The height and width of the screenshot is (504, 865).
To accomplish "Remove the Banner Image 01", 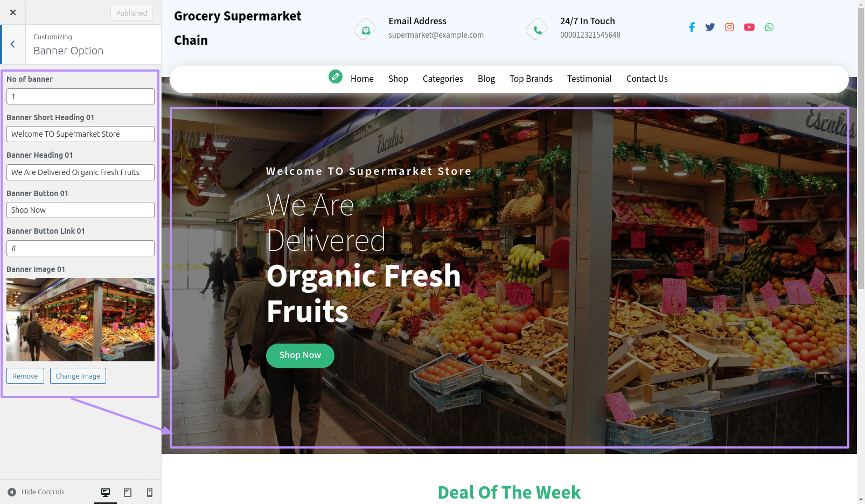I will pos(25,376).
